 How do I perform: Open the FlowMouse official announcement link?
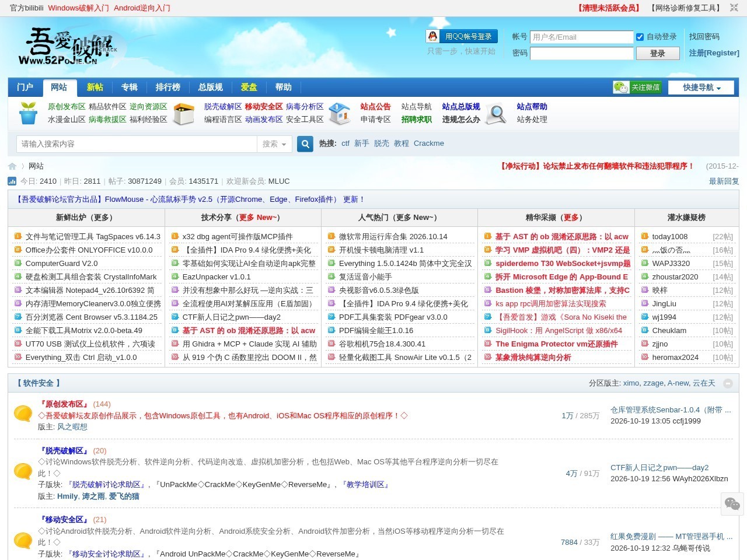tap(191, 199)
